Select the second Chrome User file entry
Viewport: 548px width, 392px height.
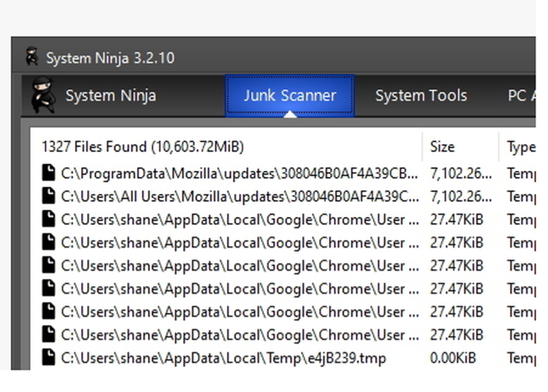click(241, 243)
